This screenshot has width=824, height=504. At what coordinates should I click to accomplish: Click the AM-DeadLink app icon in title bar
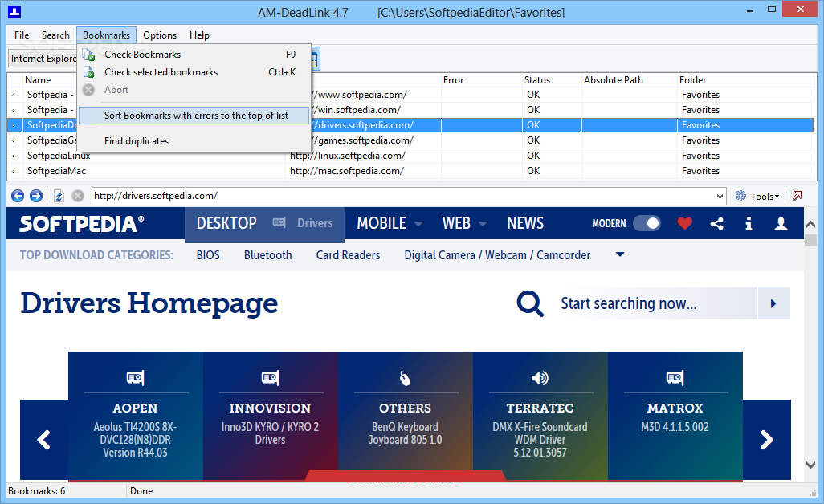coord(14,11)
